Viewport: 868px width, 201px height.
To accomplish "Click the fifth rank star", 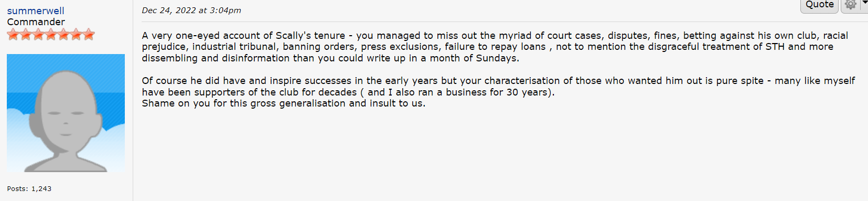I will tap(63, 35).
